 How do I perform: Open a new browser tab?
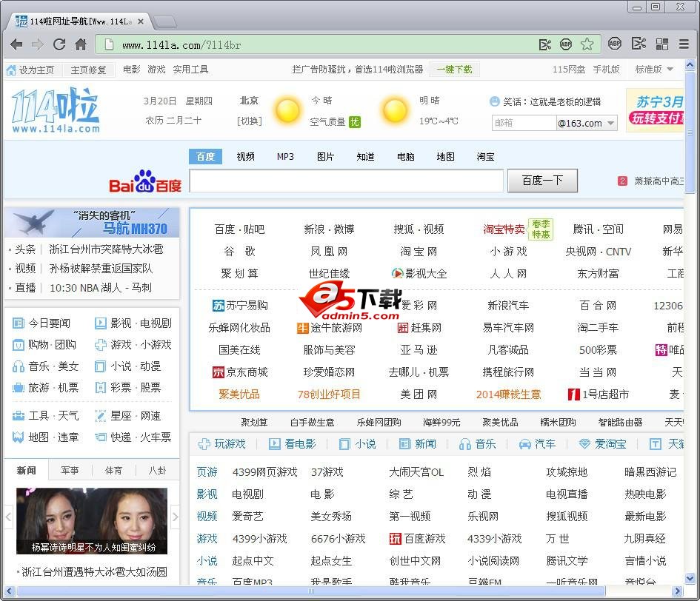[164, 21]
